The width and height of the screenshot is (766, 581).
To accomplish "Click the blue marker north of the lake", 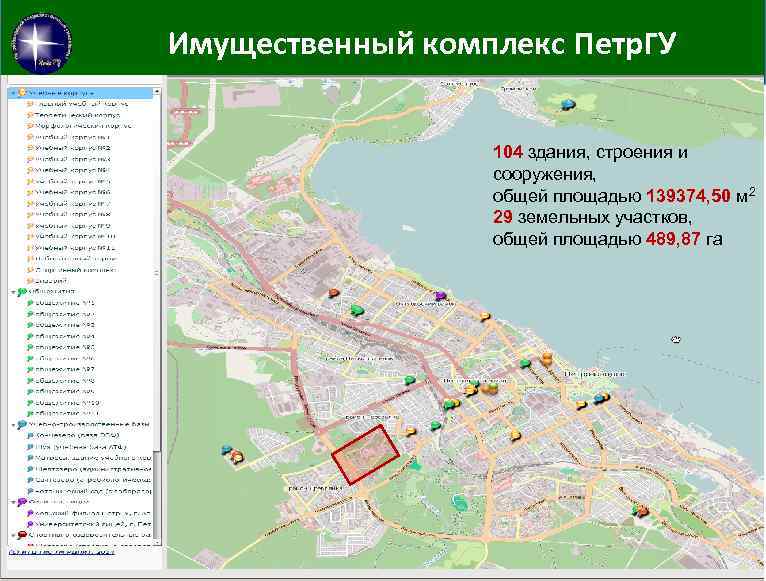I will pos(567,104).
